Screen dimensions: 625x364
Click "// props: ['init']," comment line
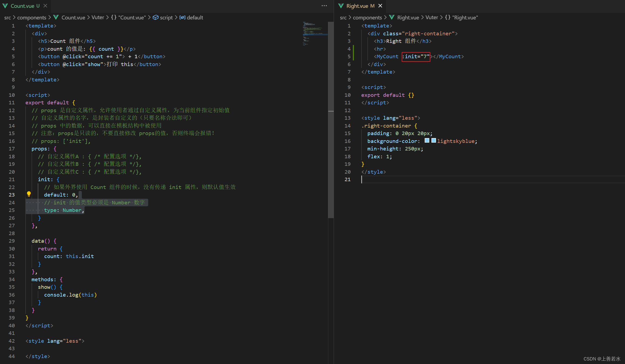[x=61, y=141]
